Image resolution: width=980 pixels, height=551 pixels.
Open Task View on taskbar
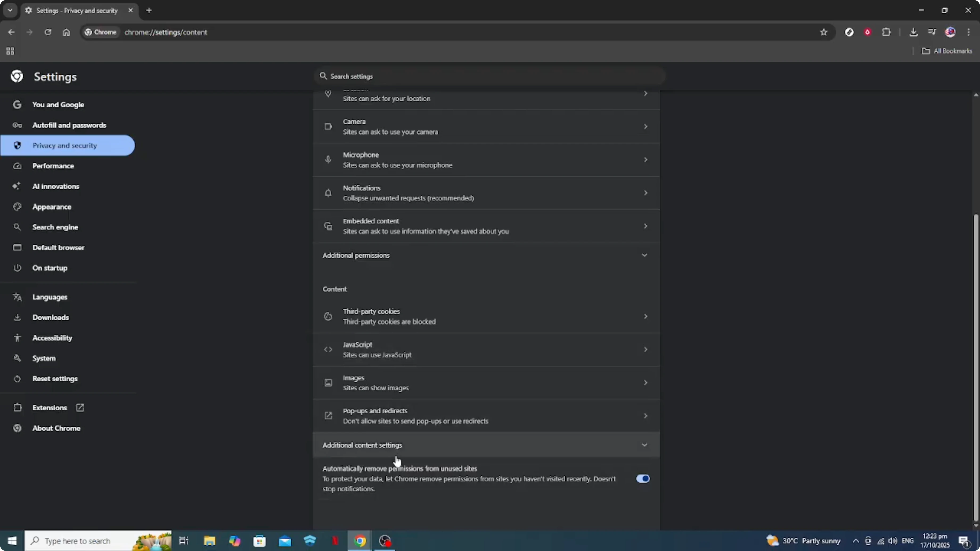click(184, 541)
